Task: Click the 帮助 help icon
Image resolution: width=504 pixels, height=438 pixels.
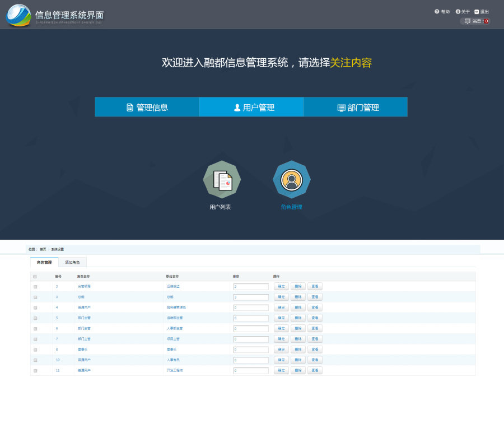Action: click(436, 11)
